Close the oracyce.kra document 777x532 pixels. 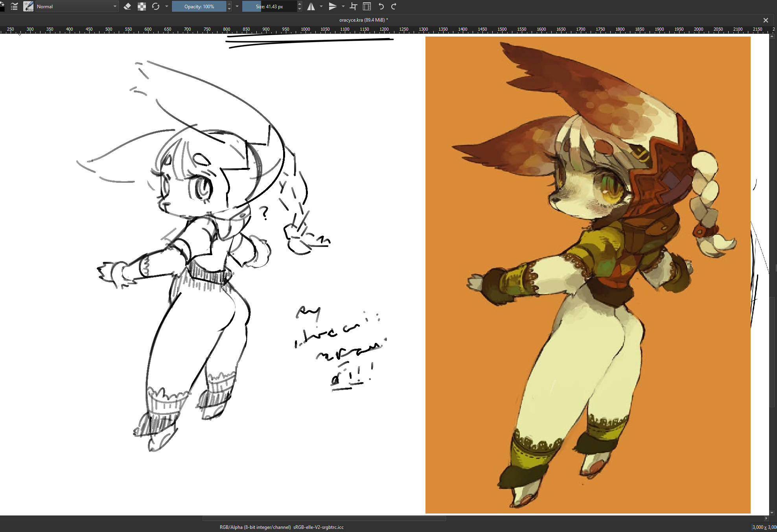click(x=766, y=20)
